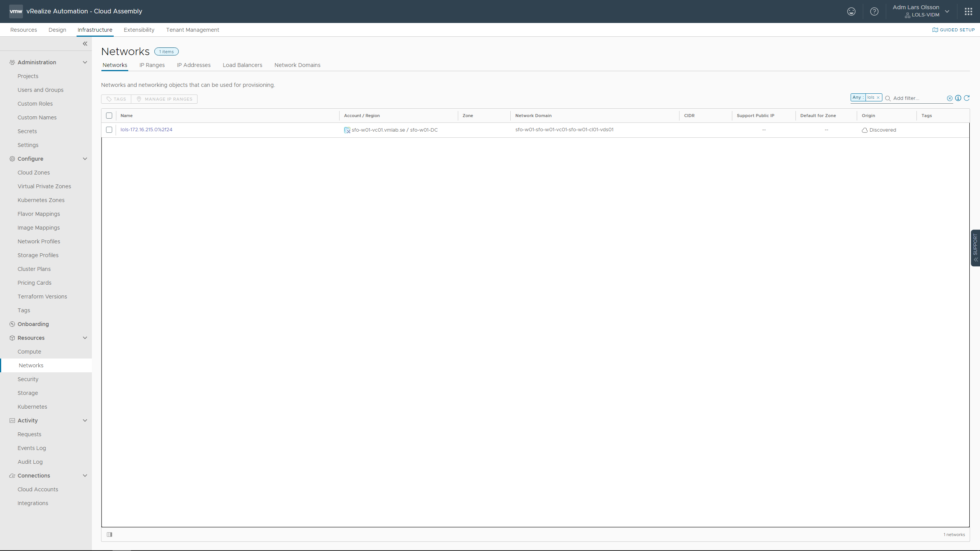980x551 pixels.
Task: Open Image Mappings
Action: tap(39, 228)
